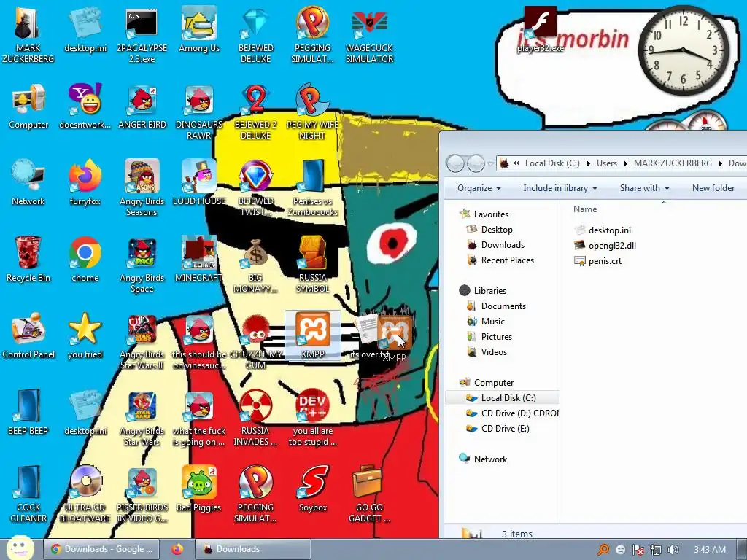The height and width of the screenshot is (560, 747).
Task: Click the Recycle Bin icon
Action: coord(28,260)
